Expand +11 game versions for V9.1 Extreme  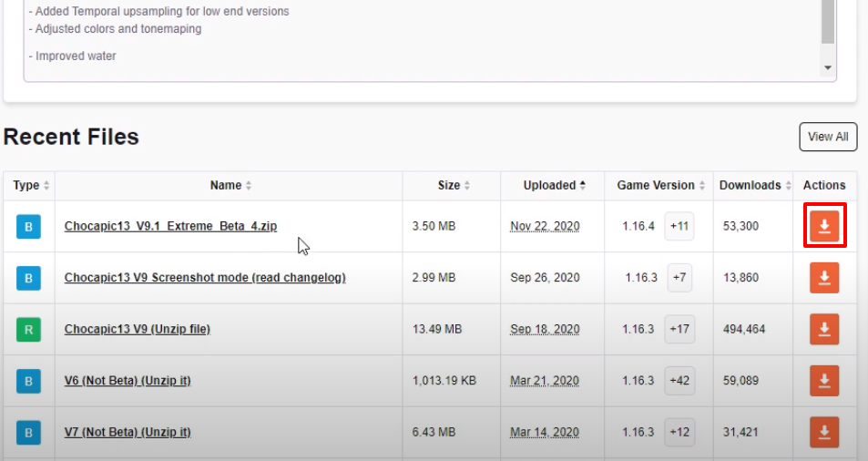click(x=679, y=226)
